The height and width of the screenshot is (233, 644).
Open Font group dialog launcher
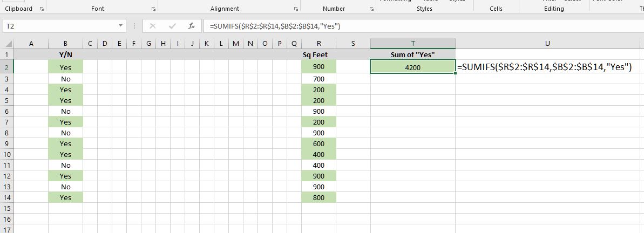tap(153, 9)
